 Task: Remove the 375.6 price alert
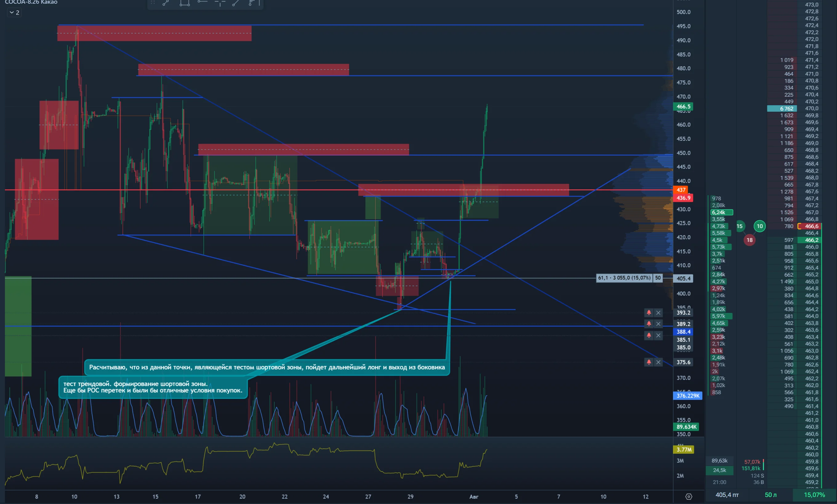tap(658, 362)
